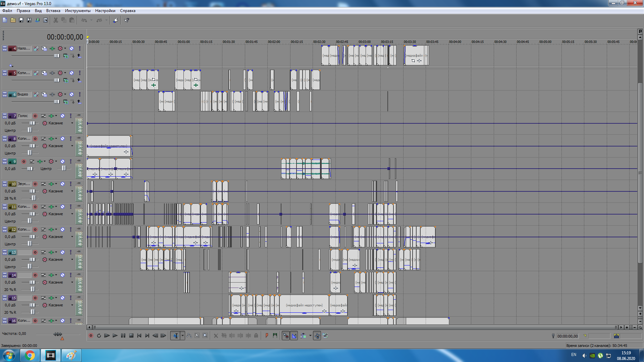Open the Правка menu
Image resolution: width=644 pixels, height=362 pixels.
pos(23,11)
